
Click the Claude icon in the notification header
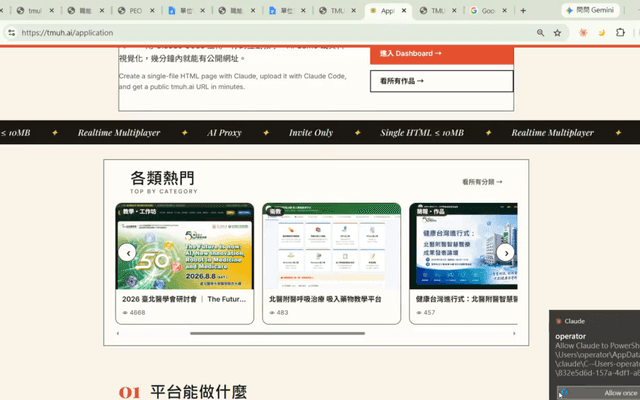pos(558,321)
